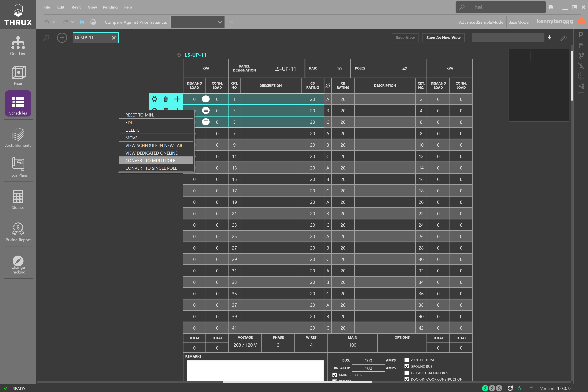Choose CONVERT TO MULTI POLE
Screen dimensions: 588x392
[156, 160]
